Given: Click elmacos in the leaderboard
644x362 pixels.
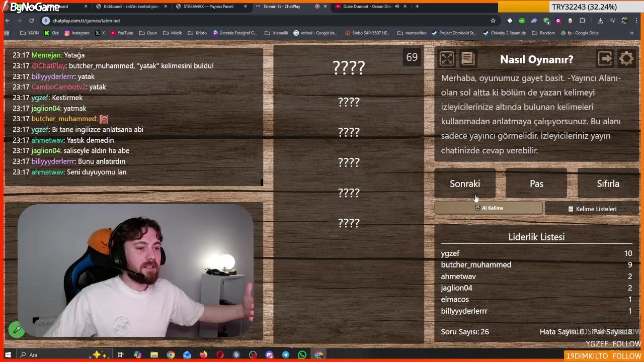Looking at the screenshot, I should (455, 300).
